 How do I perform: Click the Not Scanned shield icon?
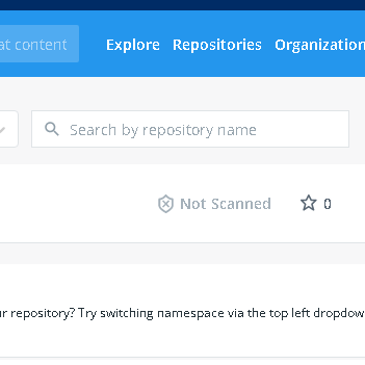pyautogui.click(x=166, y=204)
